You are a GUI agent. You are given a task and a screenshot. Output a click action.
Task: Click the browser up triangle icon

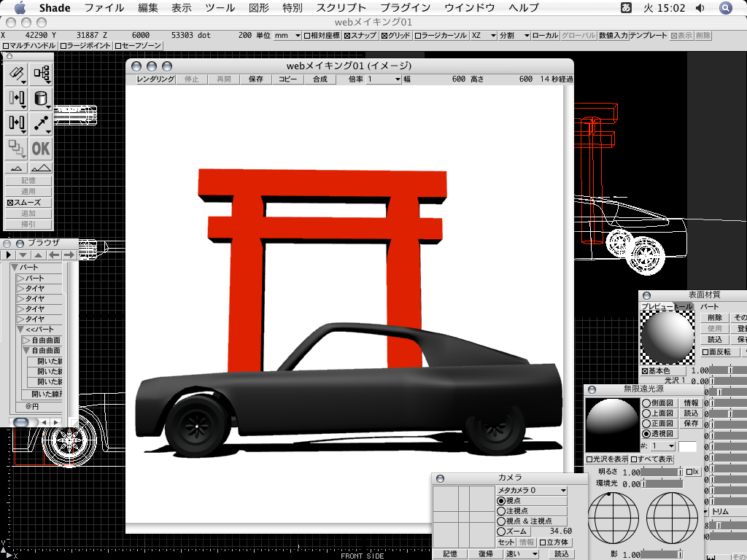pyautogui.click(x=39, y=255)
